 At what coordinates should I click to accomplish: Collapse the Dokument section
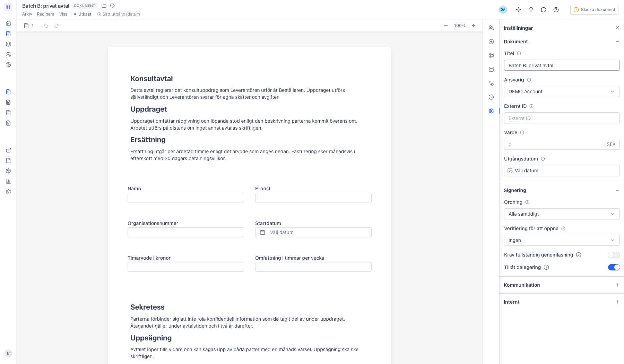click(x=617, y=42)
